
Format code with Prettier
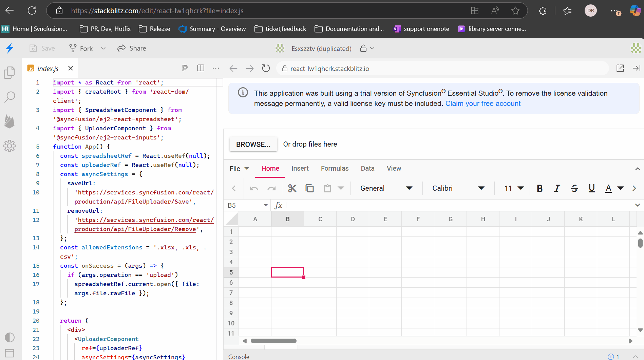pos(185,68)
